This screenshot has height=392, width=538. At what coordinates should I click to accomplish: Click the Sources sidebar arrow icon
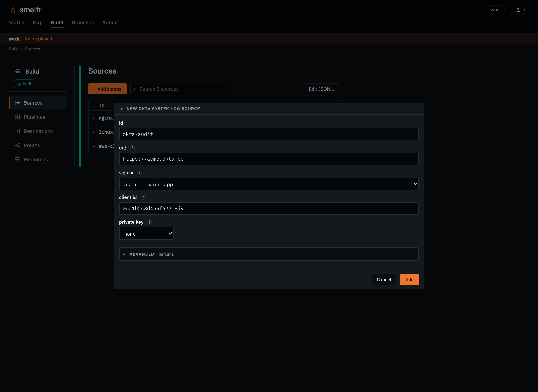tap(17, 103)
